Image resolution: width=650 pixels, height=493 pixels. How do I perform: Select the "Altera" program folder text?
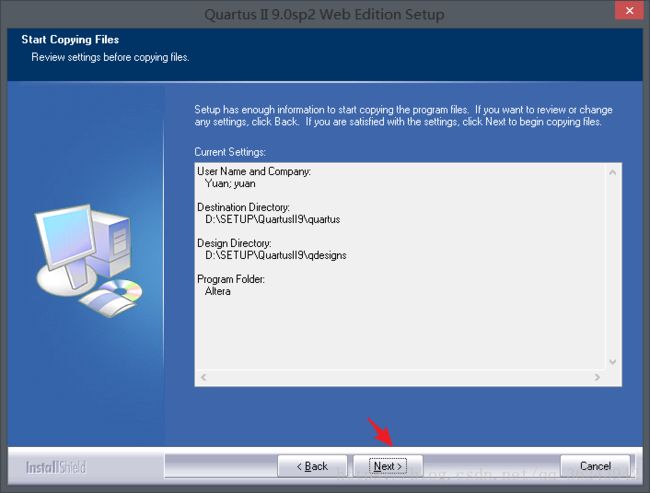pyautogui.click(x=218, y=291)
